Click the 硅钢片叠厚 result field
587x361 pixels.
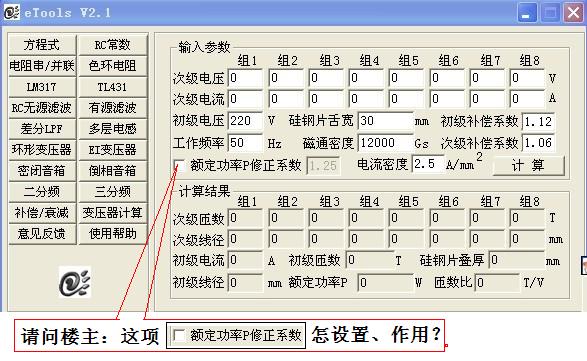[x=517, y=260]
